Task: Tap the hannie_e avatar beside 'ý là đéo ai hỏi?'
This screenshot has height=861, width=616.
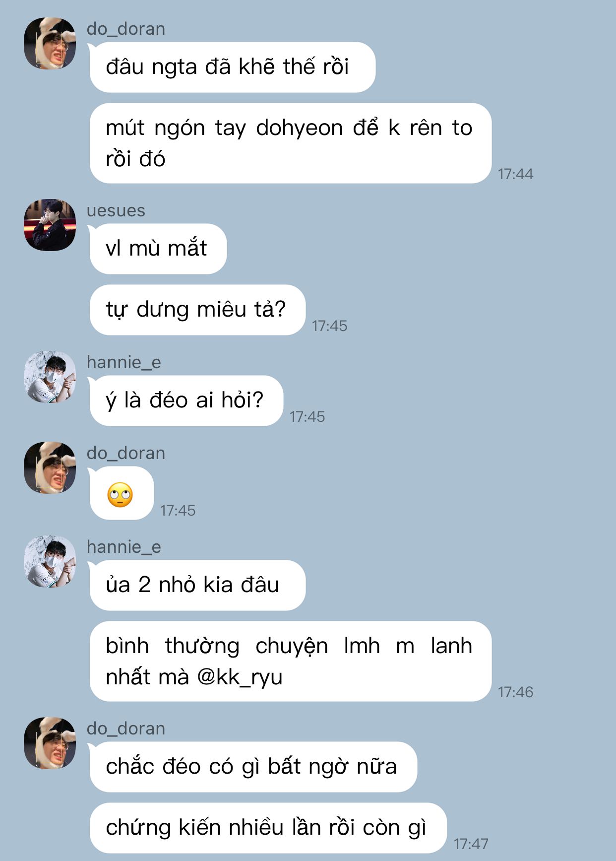Action: 50,377
